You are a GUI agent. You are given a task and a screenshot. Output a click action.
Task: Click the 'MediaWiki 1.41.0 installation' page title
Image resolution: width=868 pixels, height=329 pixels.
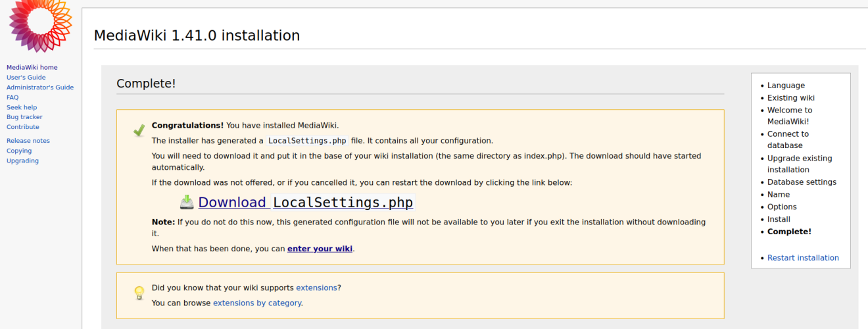(x=197, y=36)
